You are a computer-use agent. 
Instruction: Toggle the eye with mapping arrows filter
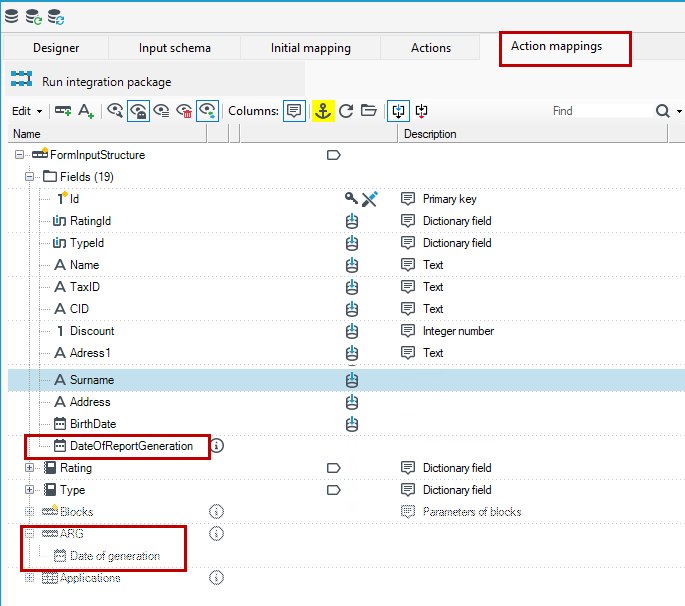208,111
